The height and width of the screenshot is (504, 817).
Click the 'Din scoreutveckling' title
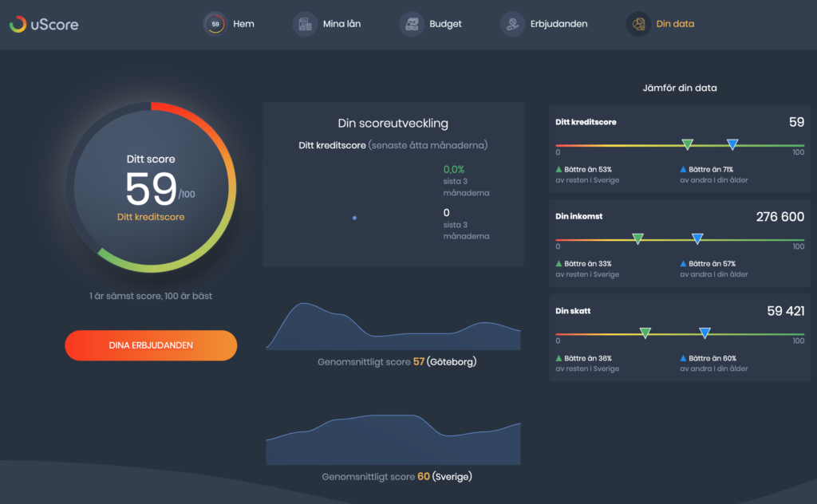click(393, 124)
